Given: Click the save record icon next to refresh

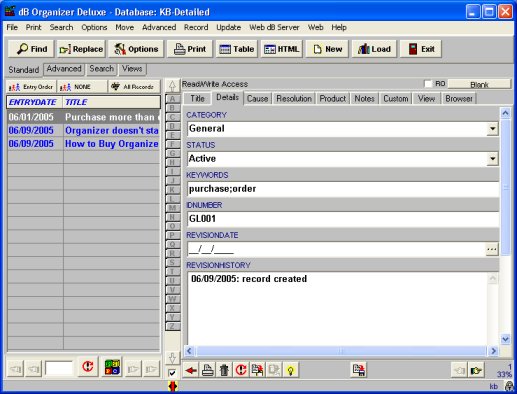Looking at the screenshot, I should tap(257, 370).
